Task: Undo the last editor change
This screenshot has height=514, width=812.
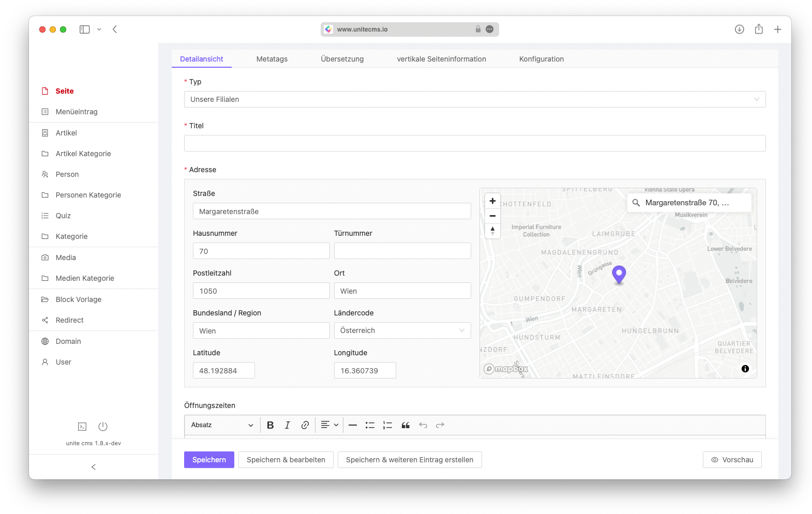Action: coord(423,425)
